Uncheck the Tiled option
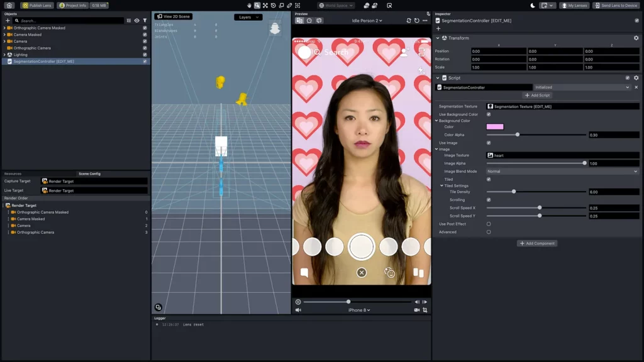 [489, 179]
